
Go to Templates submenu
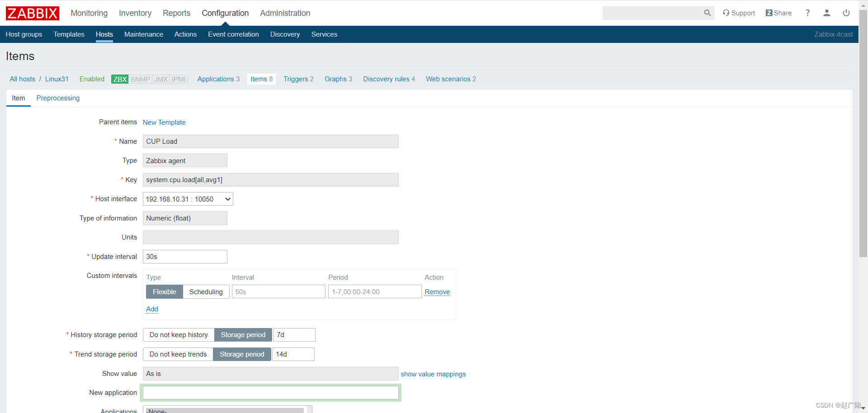[x=69, y=34]
